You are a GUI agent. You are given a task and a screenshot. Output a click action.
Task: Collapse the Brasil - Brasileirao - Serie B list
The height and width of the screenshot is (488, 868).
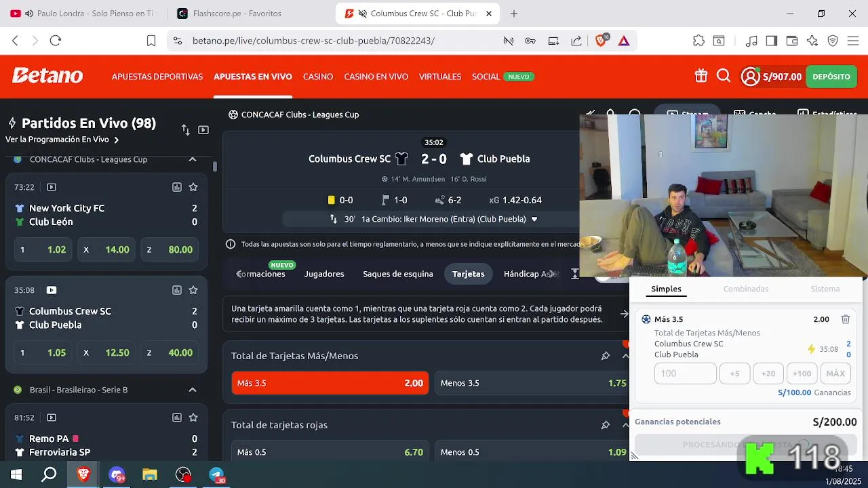tap(193, 390)
